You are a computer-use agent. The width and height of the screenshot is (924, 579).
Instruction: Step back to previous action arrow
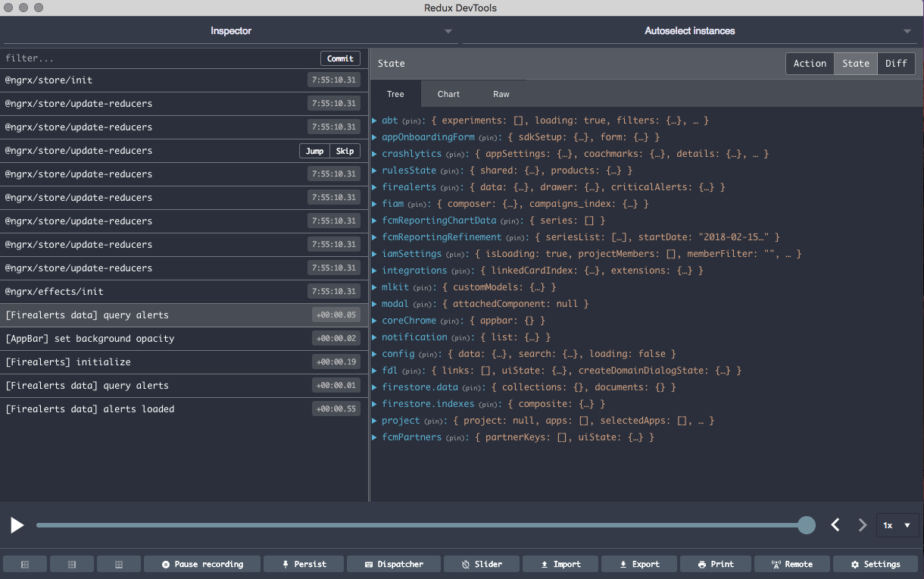coord(835,524)
